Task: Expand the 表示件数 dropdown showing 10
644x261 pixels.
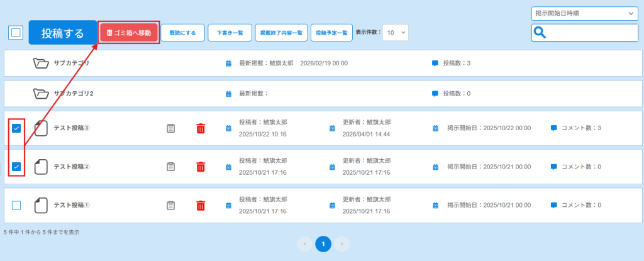Action: (x=396, y=32)
